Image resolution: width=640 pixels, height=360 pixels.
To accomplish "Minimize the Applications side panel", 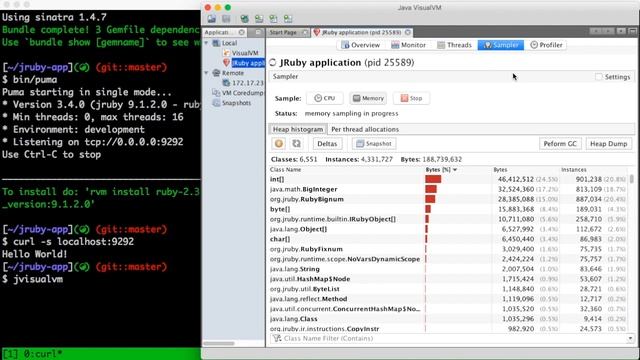I will pyautogui.click(x=258, y=32).
